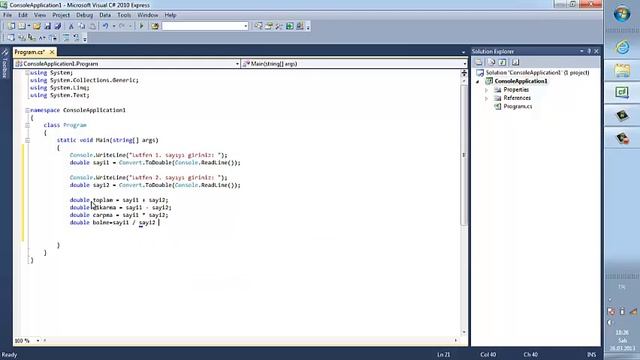Viewport: 640px width, 360px height.
Task: Open the View menu
Action: [x=40, y=15]
